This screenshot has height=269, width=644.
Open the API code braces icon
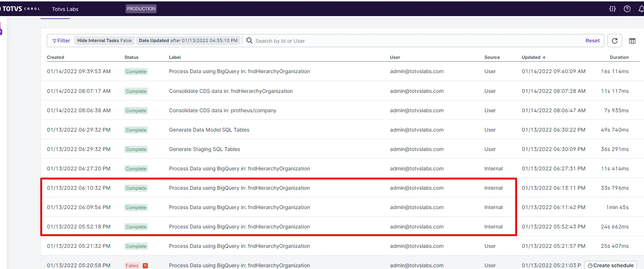point(613,9)
